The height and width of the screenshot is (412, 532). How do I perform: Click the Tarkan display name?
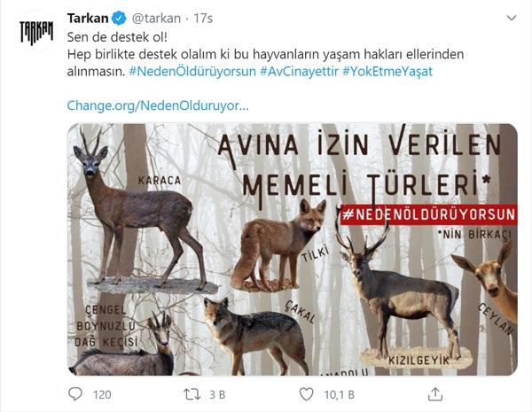tap(88, 18)
